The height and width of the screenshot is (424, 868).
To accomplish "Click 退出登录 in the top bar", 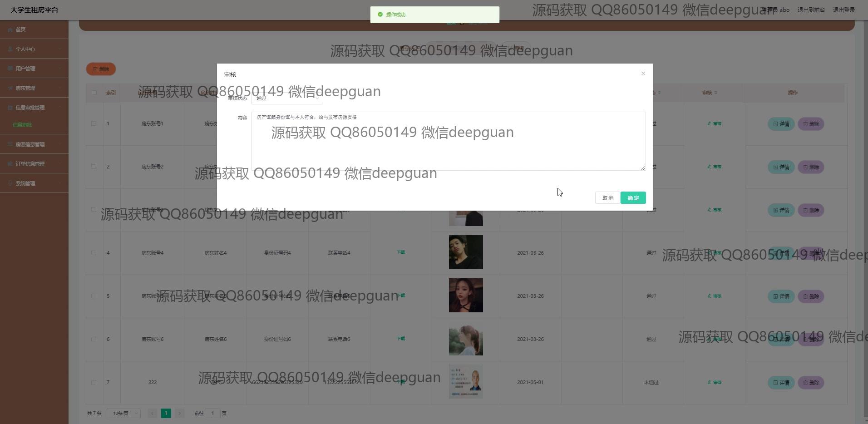I will (x=844, y=10).
